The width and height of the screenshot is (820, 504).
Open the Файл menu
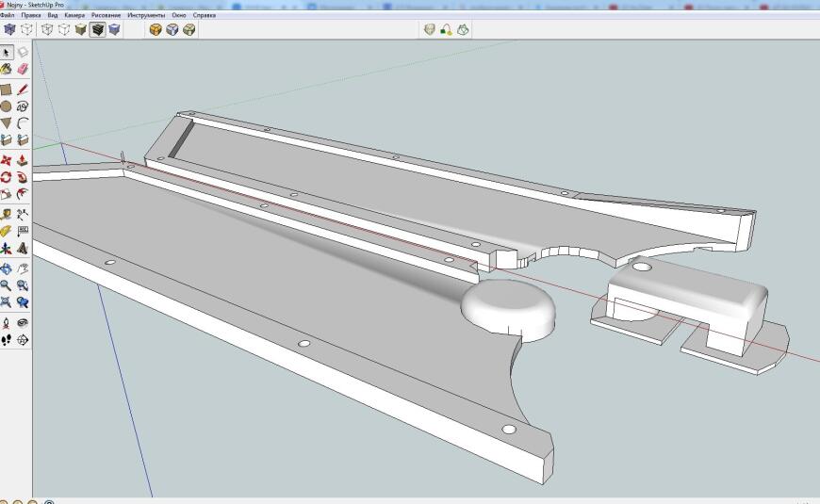8,16
